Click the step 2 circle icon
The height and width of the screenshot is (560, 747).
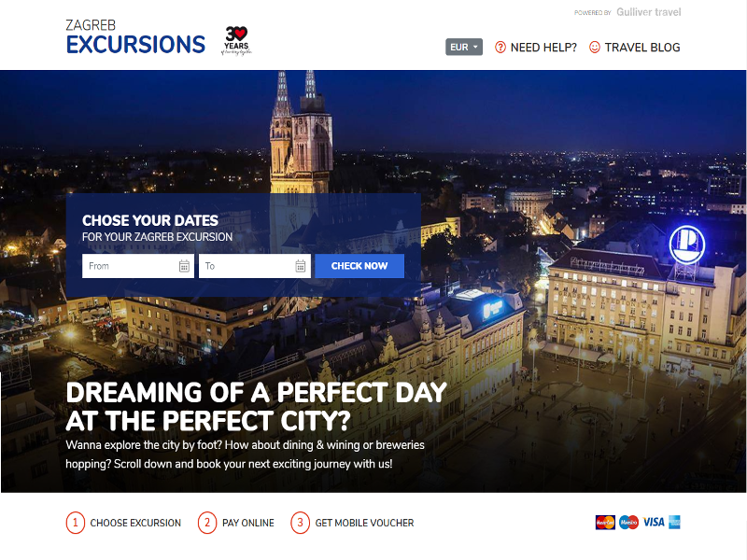(207, 523)
